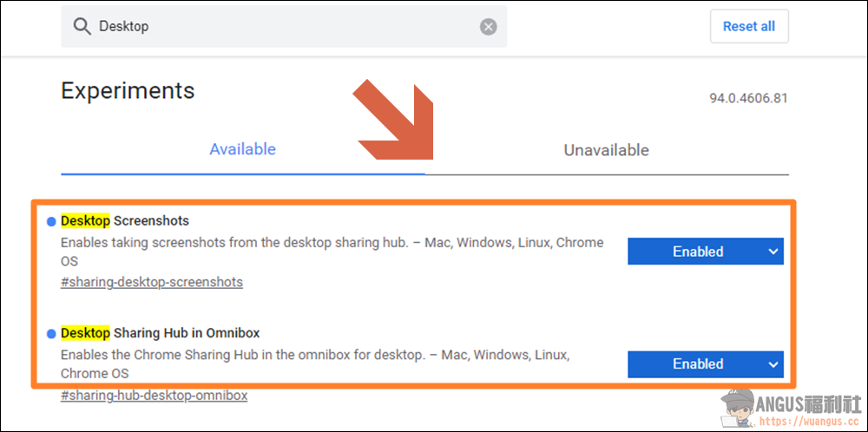Click the magnifier icon in the search bar
Screen dimensions: 868x432
(x=82, y=27)
